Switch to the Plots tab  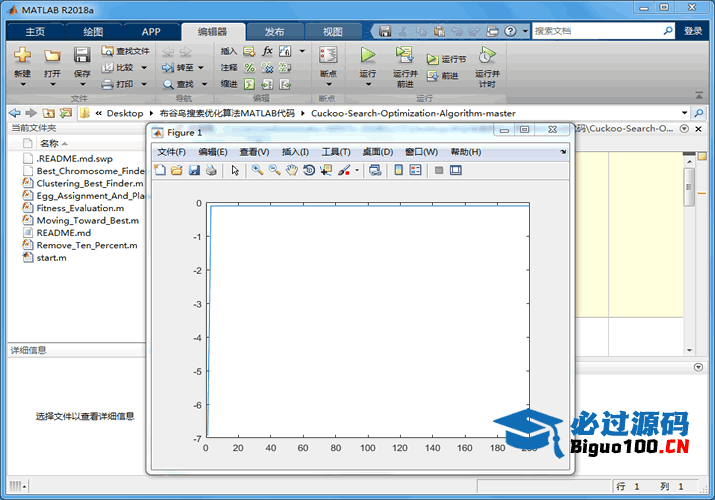(x=93, y=31)
